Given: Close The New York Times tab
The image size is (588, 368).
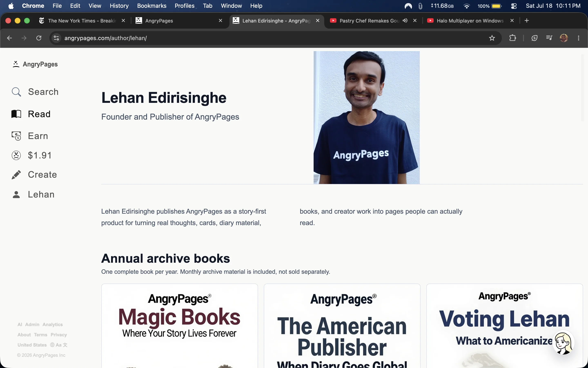Looking at the screenshot, I should 123,20.
